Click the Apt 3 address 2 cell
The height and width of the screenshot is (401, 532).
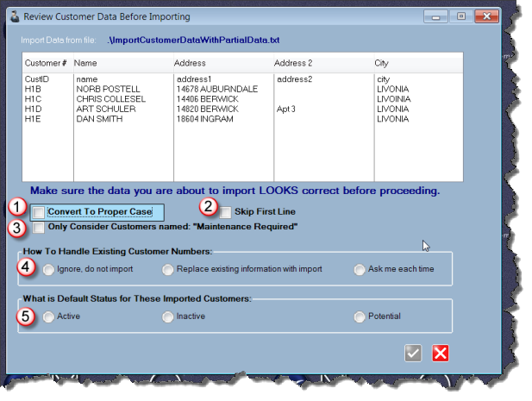286,109
